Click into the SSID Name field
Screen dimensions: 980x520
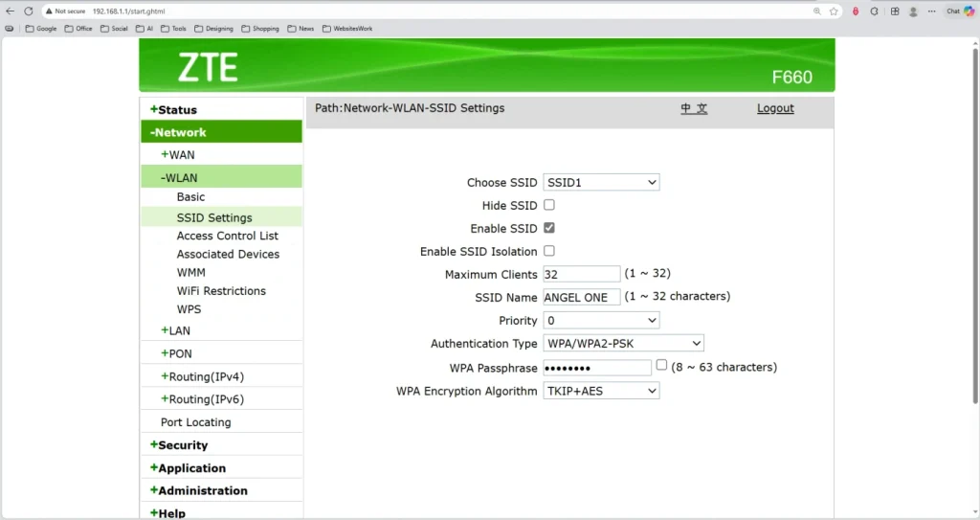pyautogui.click(x=582, y=297)
